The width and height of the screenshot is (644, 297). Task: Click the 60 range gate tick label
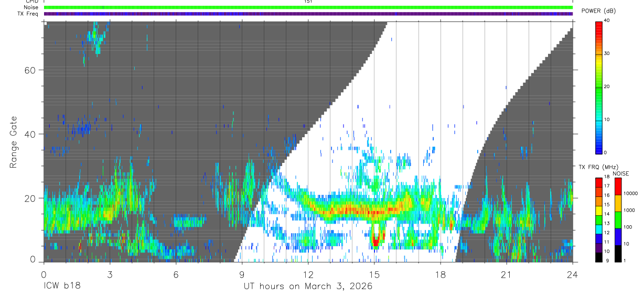click(30, 70)
